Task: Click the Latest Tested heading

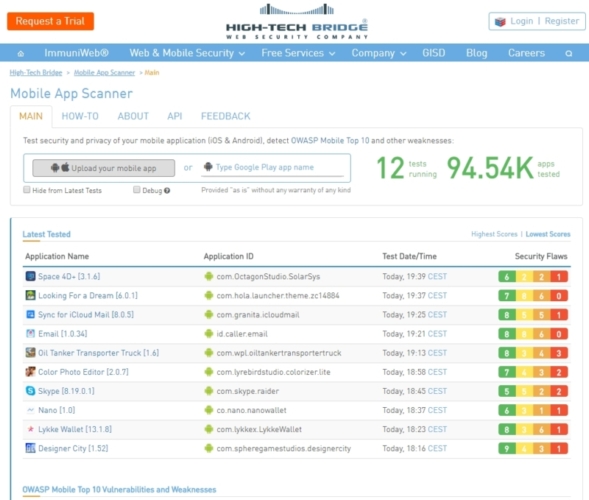Action: coord(47,234)
